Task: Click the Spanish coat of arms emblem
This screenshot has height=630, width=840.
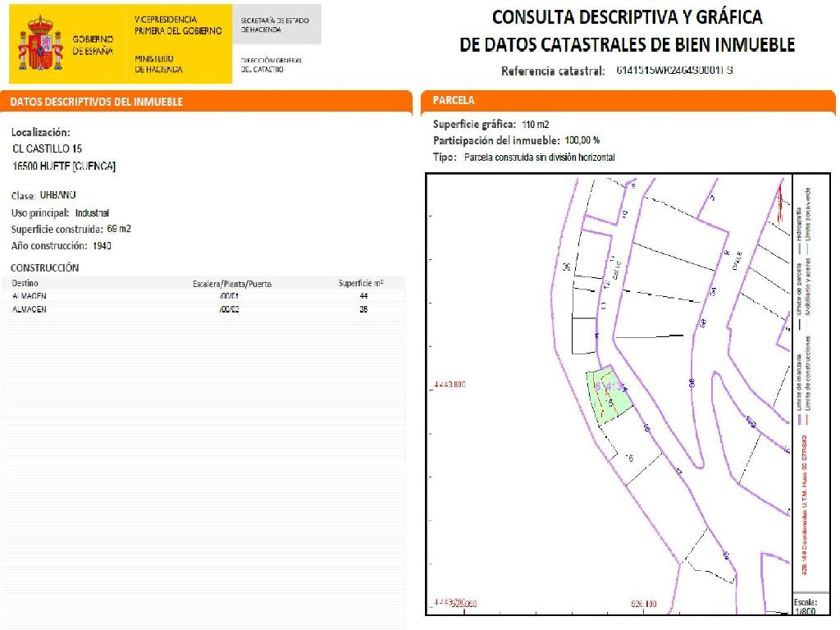Action: pyautogui.click(x=40, y=43)
